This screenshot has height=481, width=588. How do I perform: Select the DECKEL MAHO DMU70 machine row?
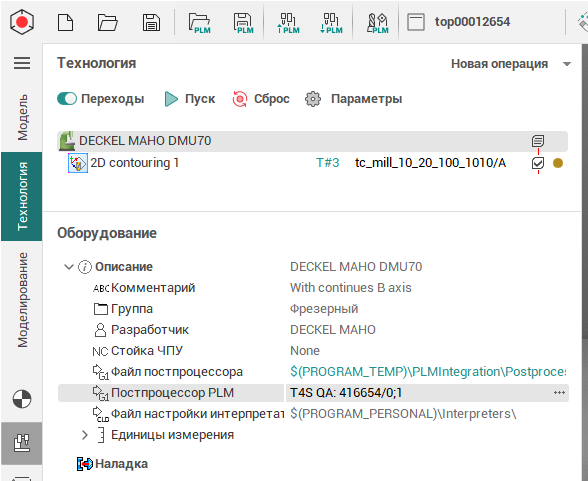(312, 141)
